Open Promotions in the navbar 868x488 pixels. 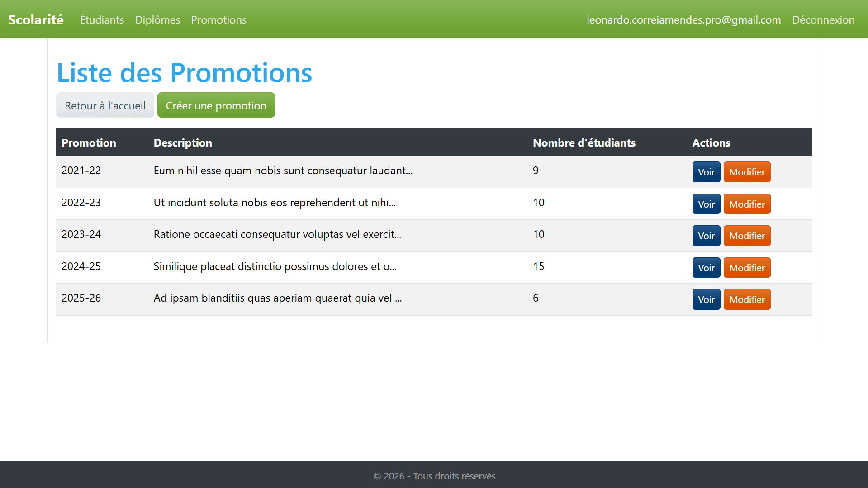click(x=218, y=19)
